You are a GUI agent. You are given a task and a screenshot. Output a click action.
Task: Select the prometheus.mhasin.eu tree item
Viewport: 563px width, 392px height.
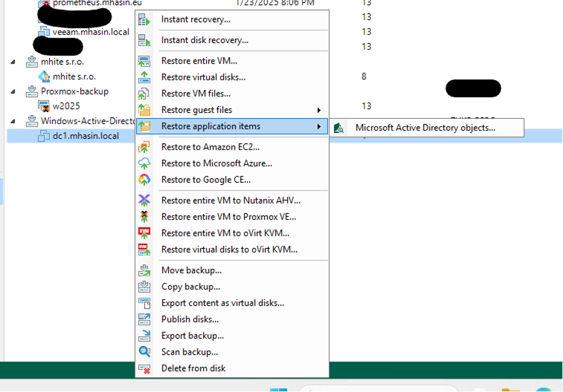coord(97,3)
